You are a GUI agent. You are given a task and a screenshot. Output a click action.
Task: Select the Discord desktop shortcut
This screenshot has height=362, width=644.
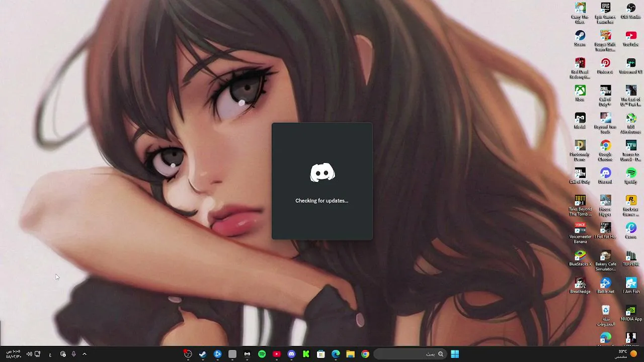[605, 176]
